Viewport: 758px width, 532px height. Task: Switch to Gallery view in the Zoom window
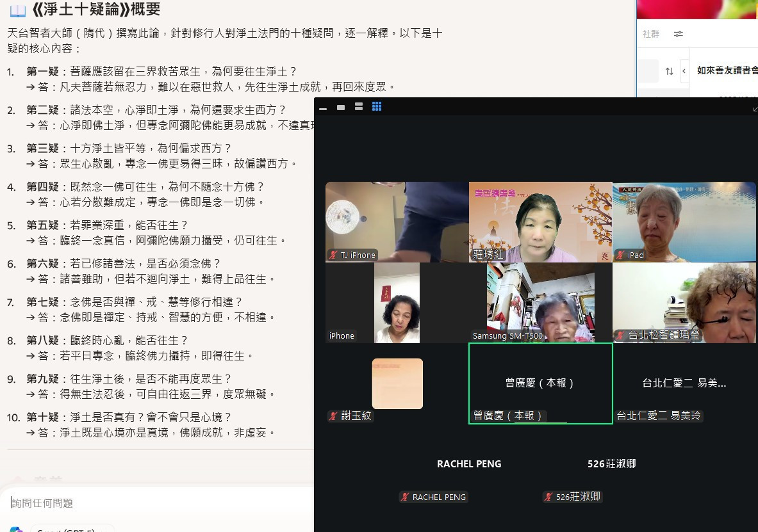coord(377,107)
